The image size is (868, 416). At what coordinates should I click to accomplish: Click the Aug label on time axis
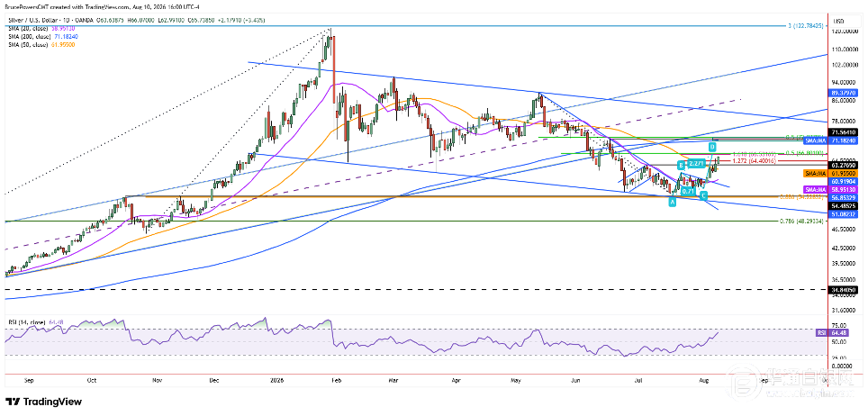click(x=703, y=381)
